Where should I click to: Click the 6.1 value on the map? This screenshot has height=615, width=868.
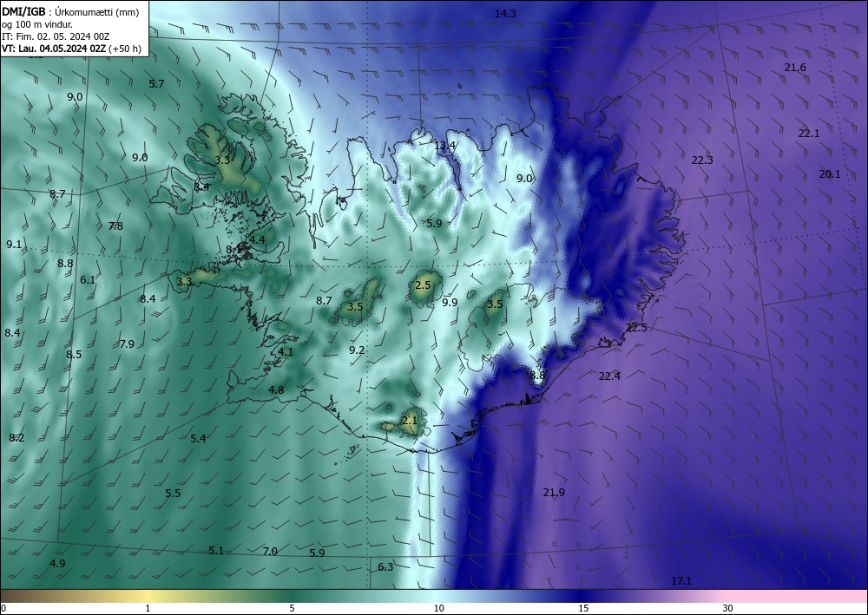[x=88, y=280]
